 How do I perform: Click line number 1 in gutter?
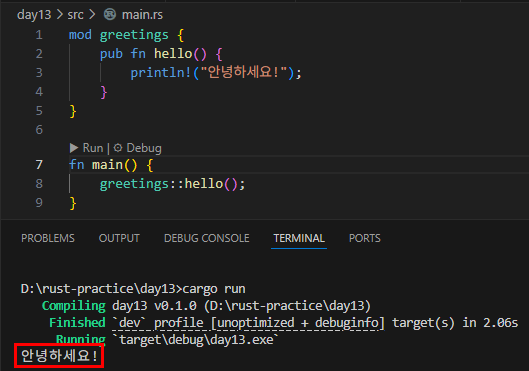pyautogui.click(x=39, y=35)
